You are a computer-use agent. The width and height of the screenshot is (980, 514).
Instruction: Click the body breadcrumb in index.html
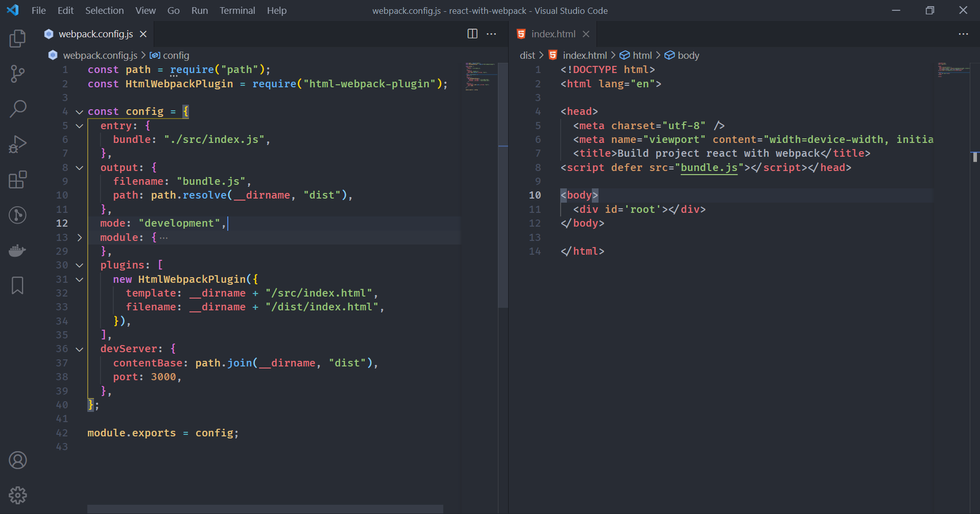(688, 55)
